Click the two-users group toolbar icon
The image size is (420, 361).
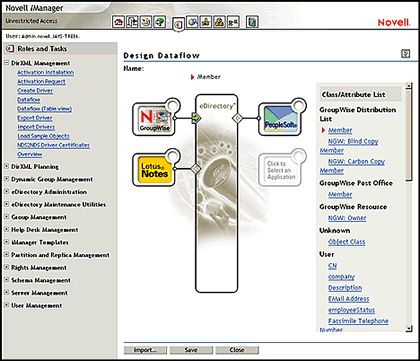[219, 22]
